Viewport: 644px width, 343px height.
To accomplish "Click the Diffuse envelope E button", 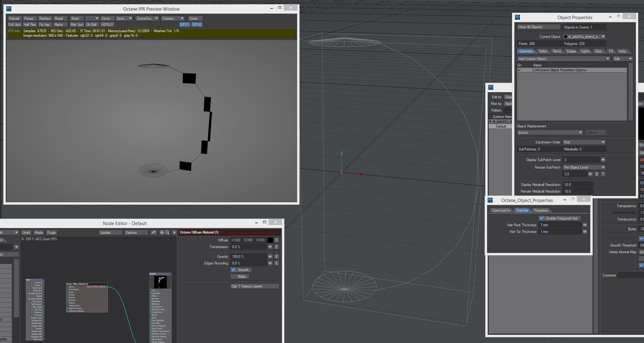I will pyautogui.click(x=276, y=240).
